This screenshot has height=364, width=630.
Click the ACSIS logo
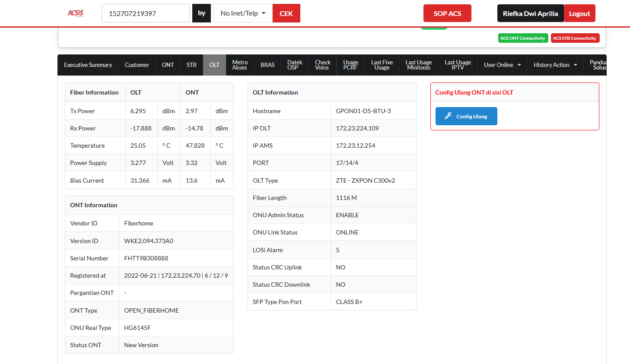pyautogui.click(x=75, y=13)
